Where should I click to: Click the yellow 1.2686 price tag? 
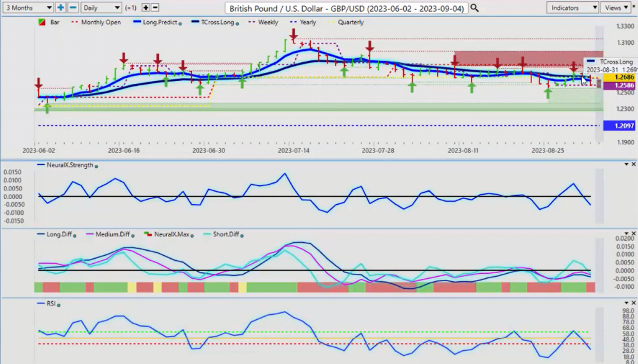(619, 77)
